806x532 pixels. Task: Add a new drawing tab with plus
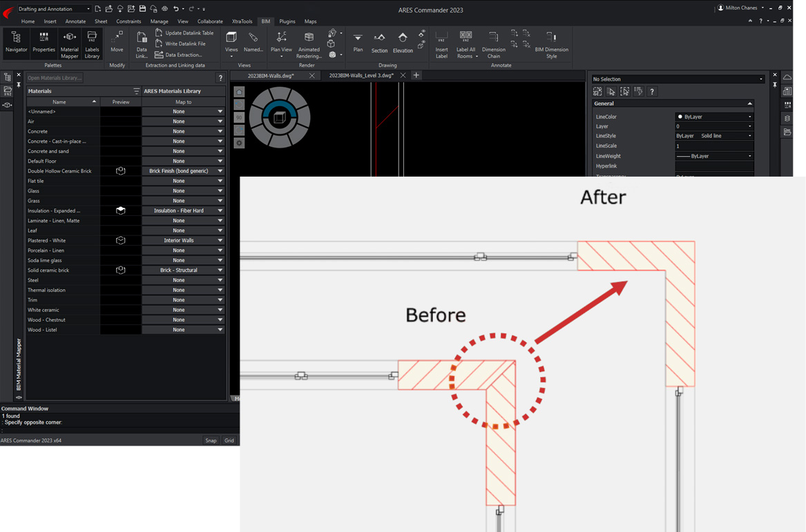(416, 75)
